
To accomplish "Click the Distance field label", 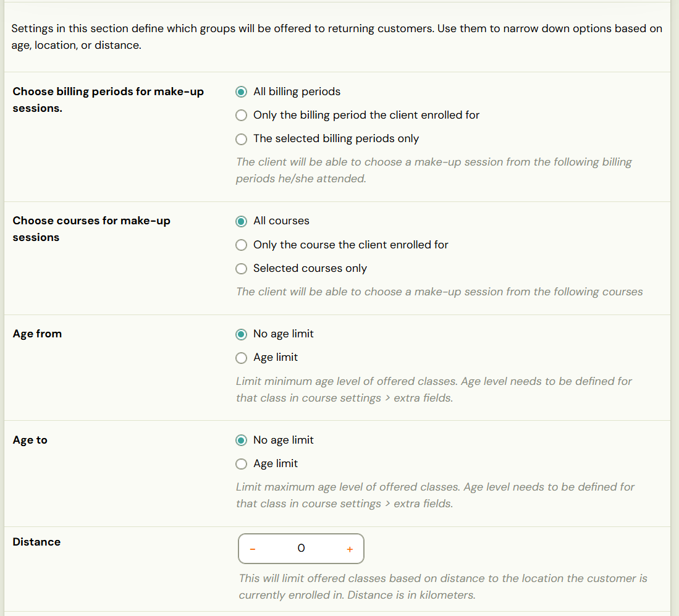I will (36, 542).
